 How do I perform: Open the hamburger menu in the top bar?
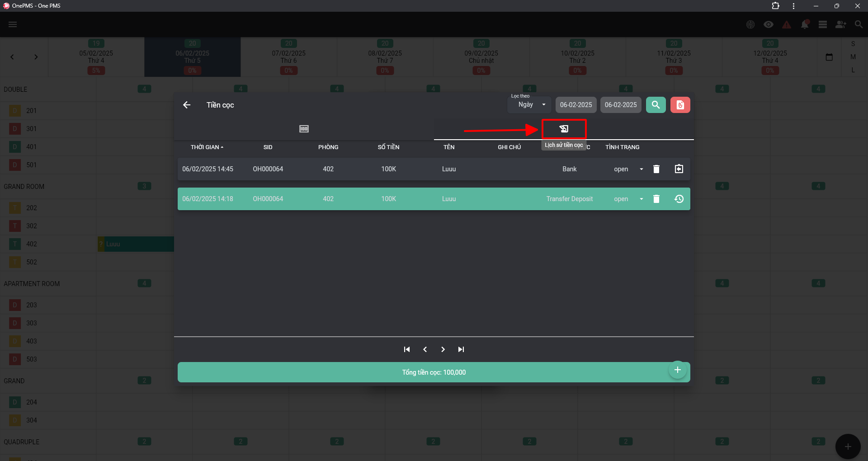click(13, 24)
